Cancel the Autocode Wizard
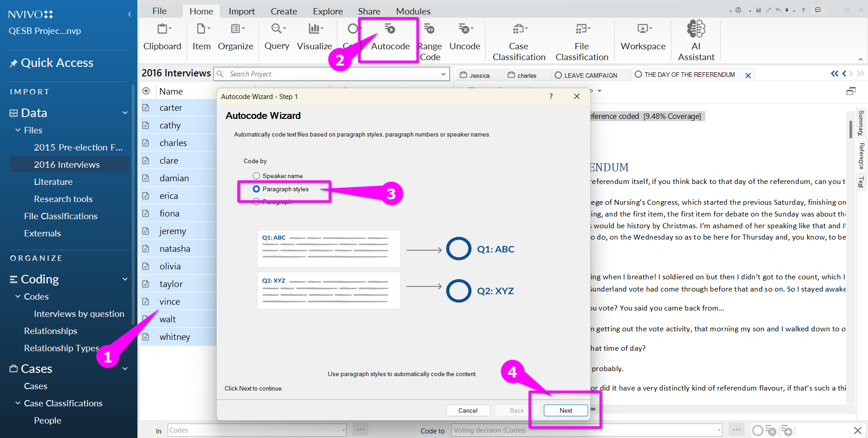Screen dimensions: 868x438 point(467,410)
